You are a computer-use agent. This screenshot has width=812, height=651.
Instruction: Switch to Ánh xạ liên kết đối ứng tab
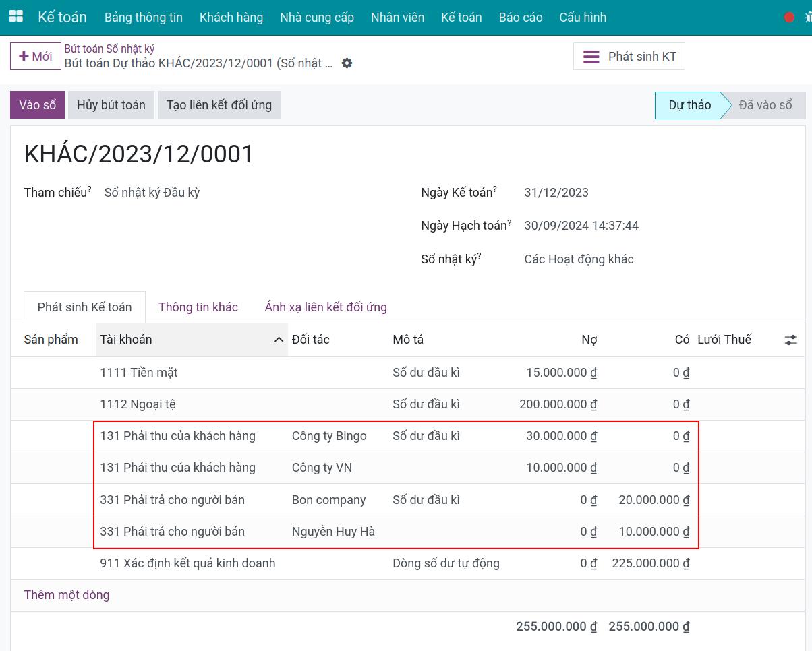326,307
